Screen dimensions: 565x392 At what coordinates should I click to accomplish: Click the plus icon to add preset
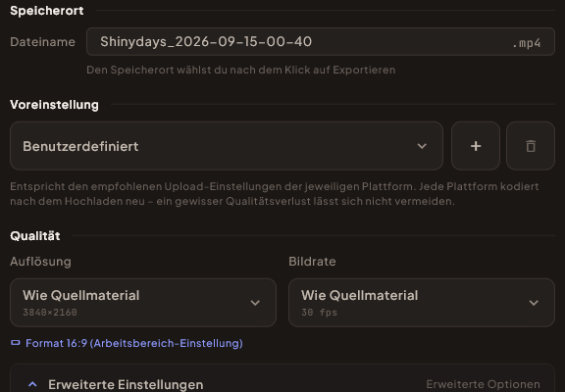point(476,146)
